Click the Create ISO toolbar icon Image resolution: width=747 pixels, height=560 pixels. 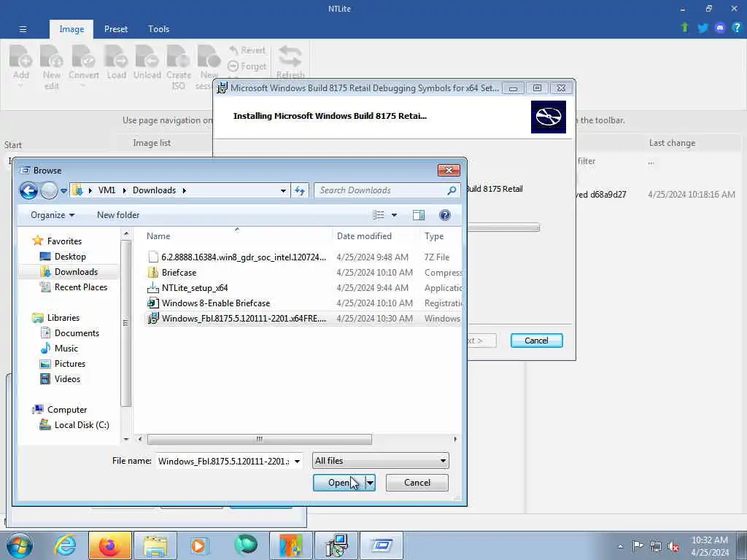[x=179, y=66]
